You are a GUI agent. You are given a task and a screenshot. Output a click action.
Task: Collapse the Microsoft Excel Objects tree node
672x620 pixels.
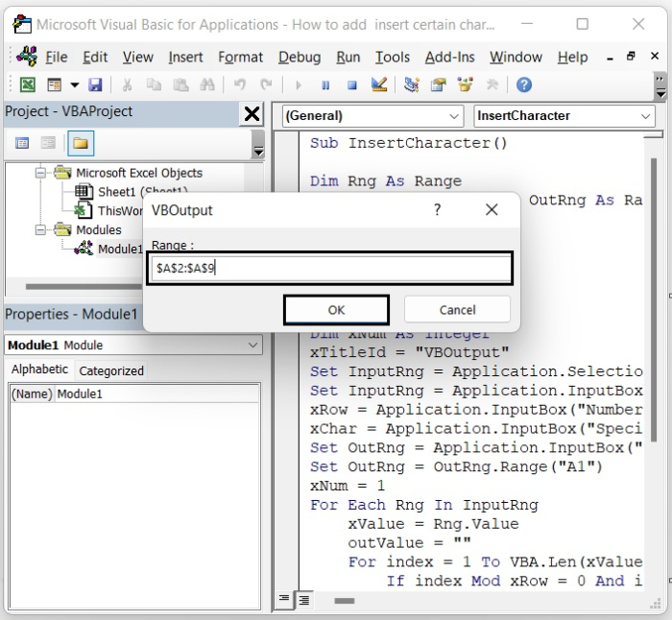click(x=41, y=174)
